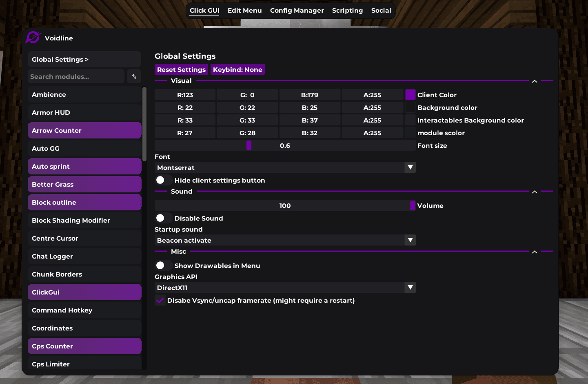Enable the Cps Limiter module

point(84,363)
